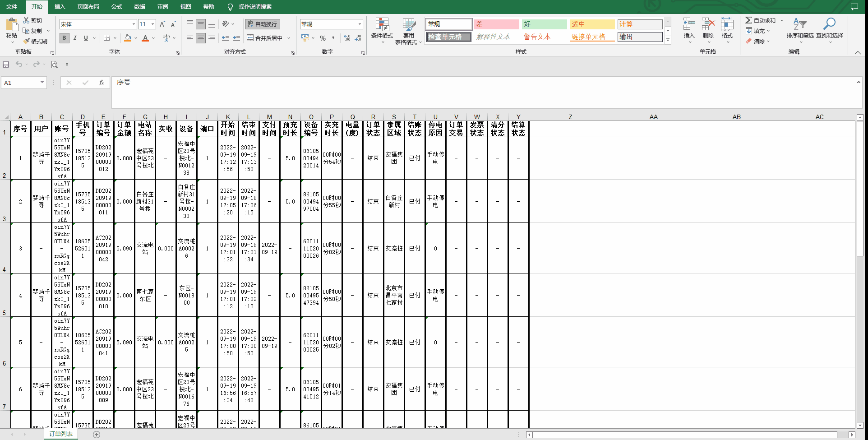
Task: Click the AutoSum (自动求和) sigma icon
Action: click(x=748, y=20)
